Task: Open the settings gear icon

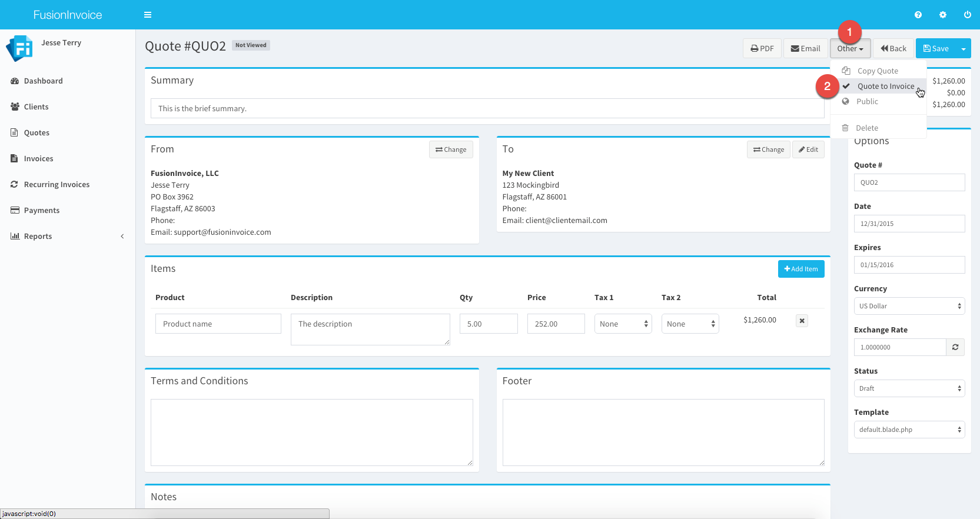Action: coord(943,15)
